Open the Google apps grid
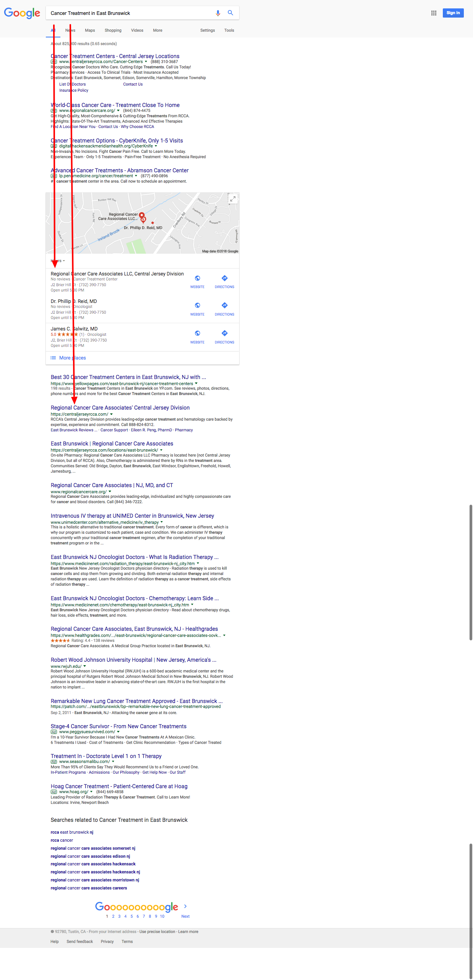The height and width of the screenshot is (980, 473). (x=434, y=13)
